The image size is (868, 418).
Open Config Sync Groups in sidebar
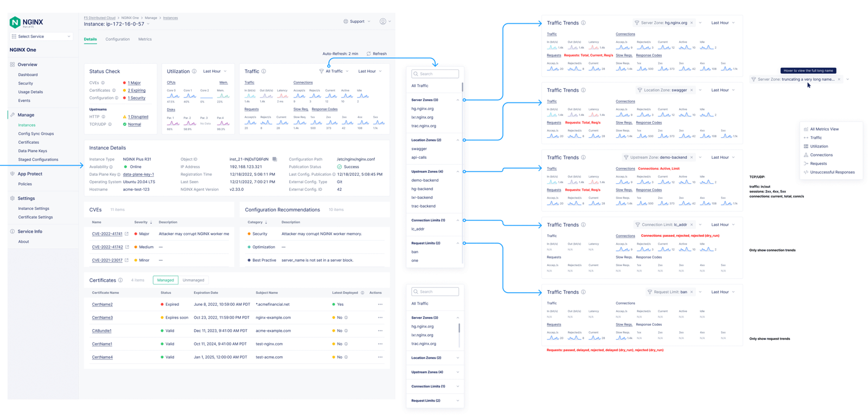36,133
